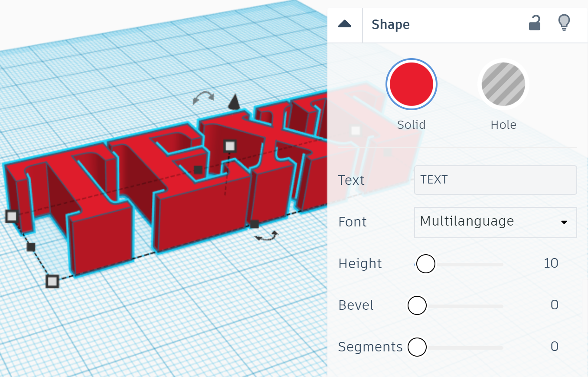This screenshot has height=377, width=588.
Task: Open the Font dropdown showing Multilanguage
Action: [495, 222]
